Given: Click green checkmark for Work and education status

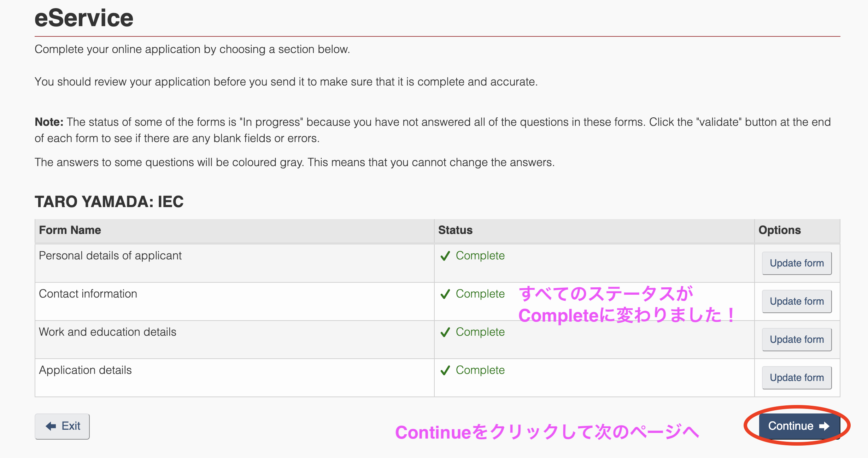Looking at the screenshot, I should (x=445, y=332).
